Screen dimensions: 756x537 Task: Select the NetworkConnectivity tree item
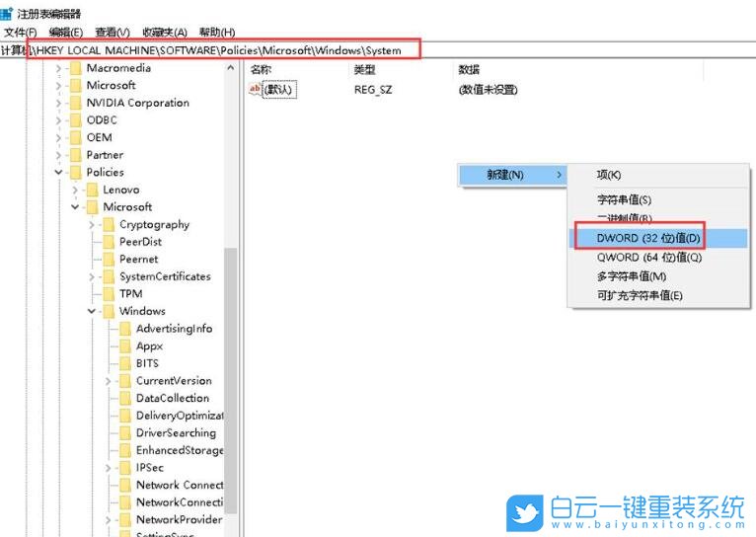coord(180,502)
